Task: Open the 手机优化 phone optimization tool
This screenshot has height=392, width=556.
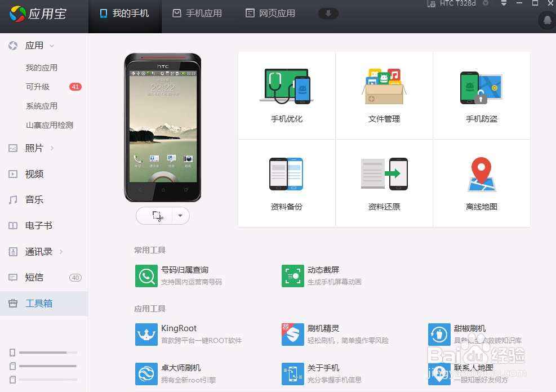Action: [287, 95]
